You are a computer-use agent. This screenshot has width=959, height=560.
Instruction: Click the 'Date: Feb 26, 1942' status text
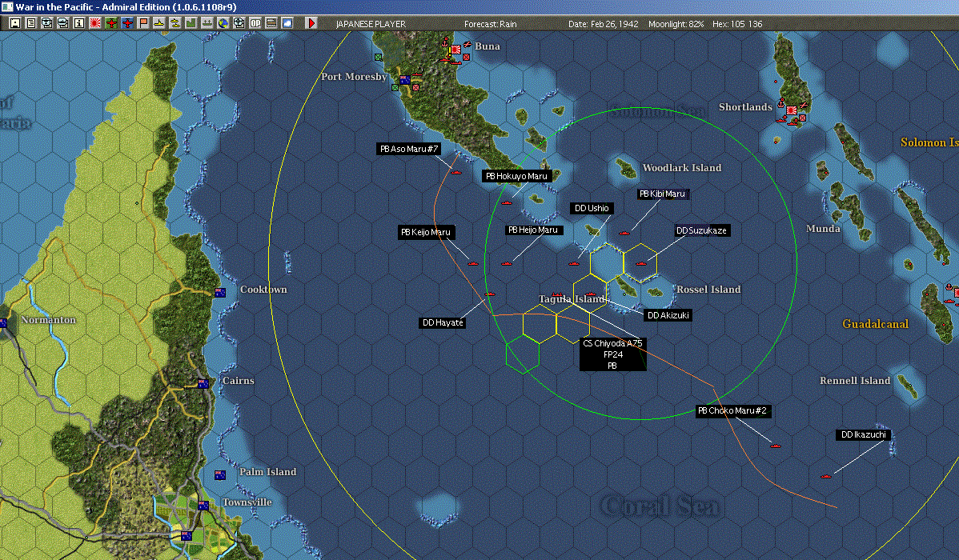click(603, 24)
